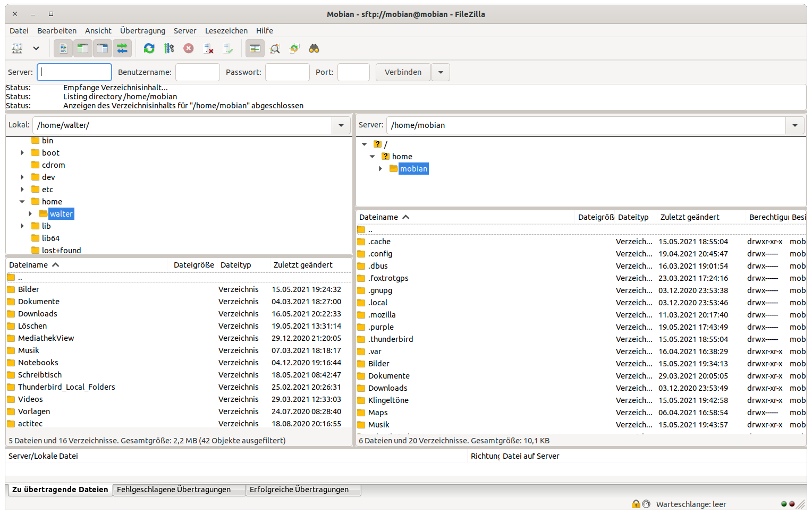This screenshot has height=515, width=812.
Task: Toggle the message log display
Action: tap(63, 48)
